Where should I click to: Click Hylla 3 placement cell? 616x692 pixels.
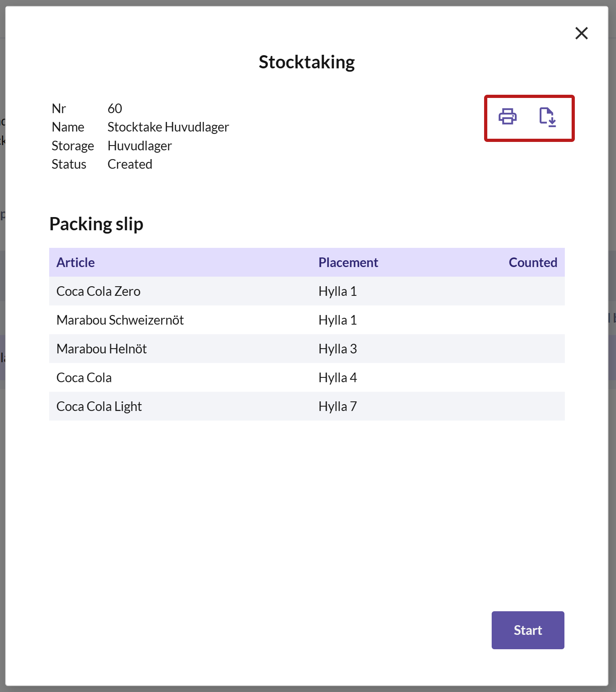point(338,349)
